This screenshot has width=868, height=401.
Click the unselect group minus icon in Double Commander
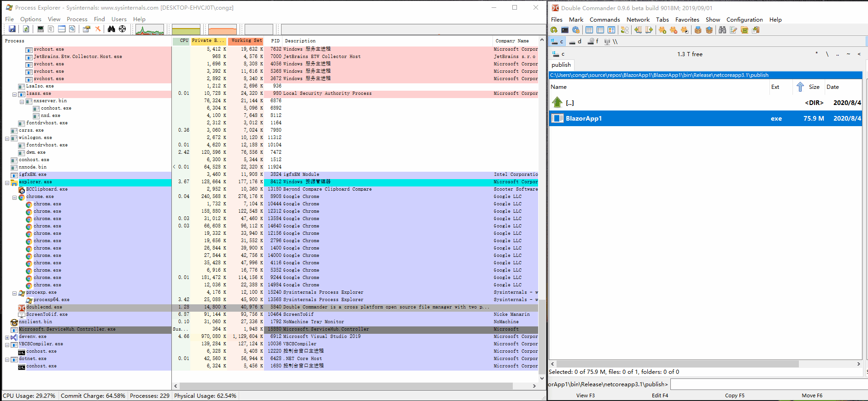tap(674, 30)
